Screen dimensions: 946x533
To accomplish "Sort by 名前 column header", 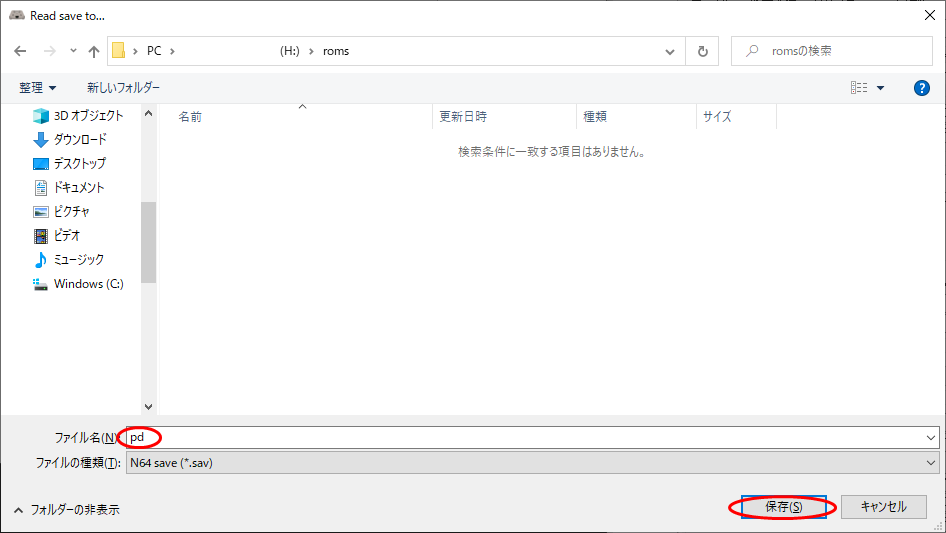I will [190, 116].
